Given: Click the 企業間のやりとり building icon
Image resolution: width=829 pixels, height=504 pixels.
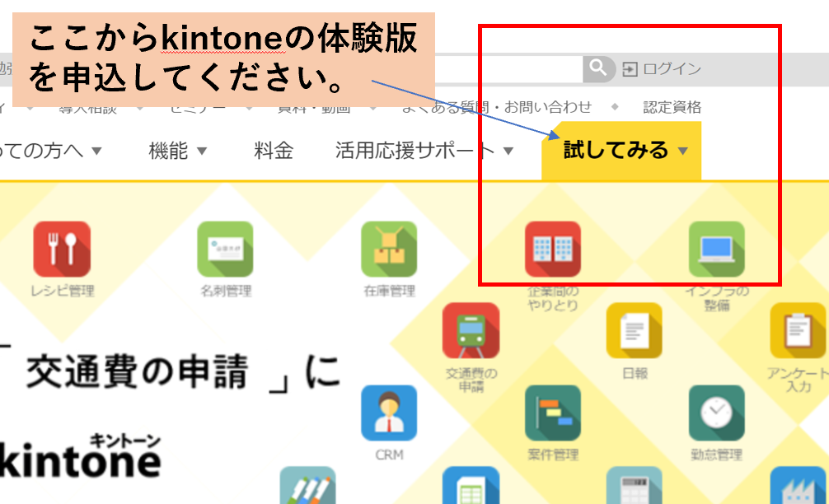Looking at the screenshot, I should (553, 250).
